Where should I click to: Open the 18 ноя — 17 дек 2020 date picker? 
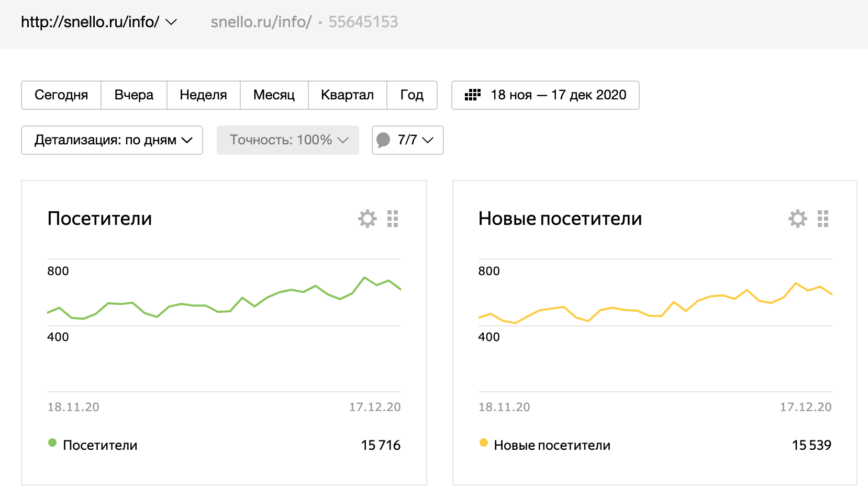pyautogui.click(x=558, y=95)
